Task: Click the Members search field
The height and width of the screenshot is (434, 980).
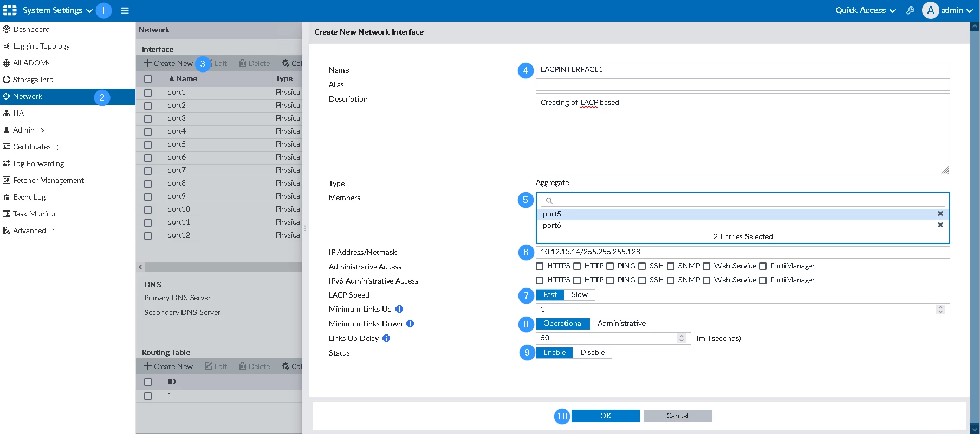Action: 743,201
